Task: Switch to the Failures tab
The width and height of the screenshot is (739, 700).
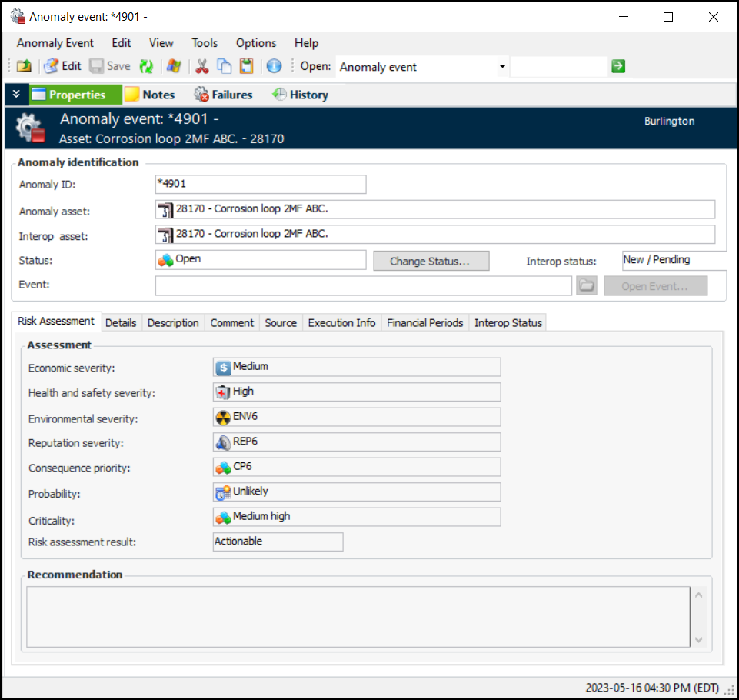Action: pyautogui.click(x=224, y=95)
